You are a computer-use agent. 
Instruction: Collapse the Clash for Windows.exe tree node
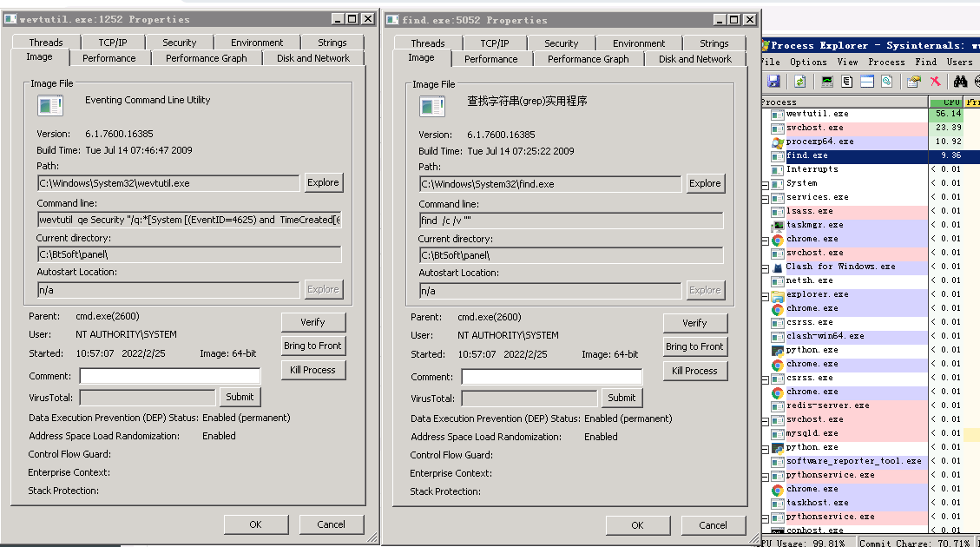click(765, 268)
